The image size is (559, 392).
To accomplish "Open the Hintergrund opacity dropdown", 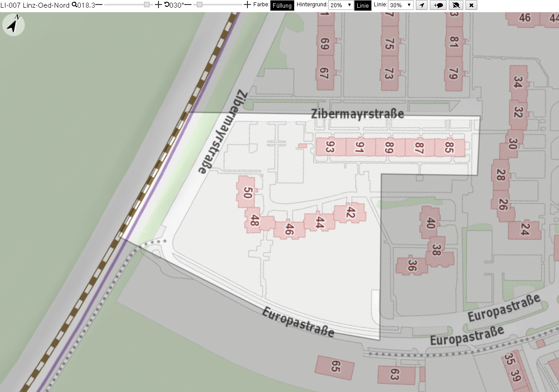I will 341,5.
